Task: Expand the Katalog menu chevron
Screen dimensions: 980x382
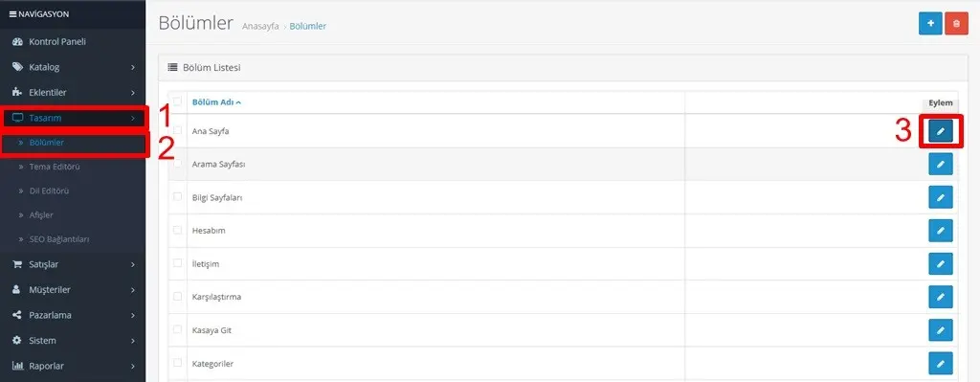Action: [x=132, y=67]
